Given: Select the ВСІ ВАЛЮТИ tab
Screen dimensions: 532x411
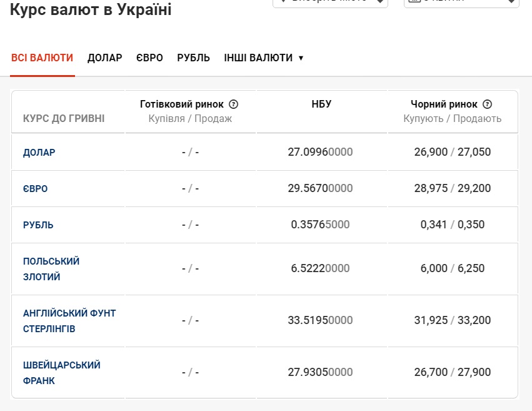Looking at the screenshot, I should (43, 58).
